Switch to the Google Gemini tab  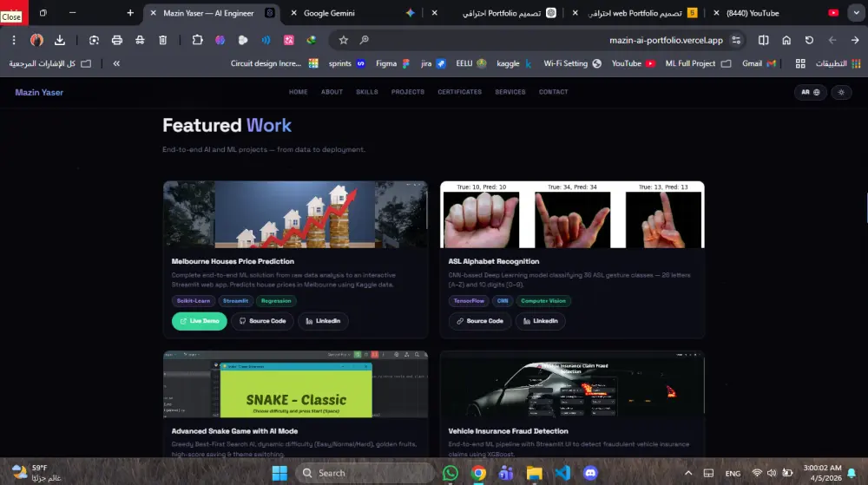[x=329, y=13]
